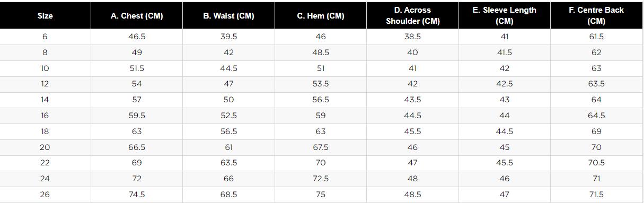This screenshot has width=644, height=203.
Task: Select the E. Sleeve Length header
Action: point(505,16)
